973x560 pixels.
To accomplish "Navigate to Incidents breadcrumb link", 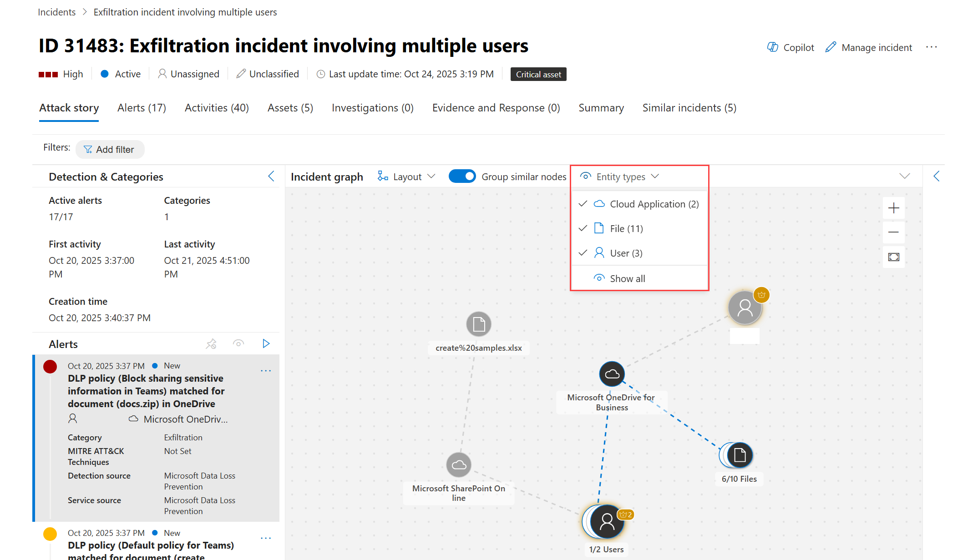I will point(56,12).
